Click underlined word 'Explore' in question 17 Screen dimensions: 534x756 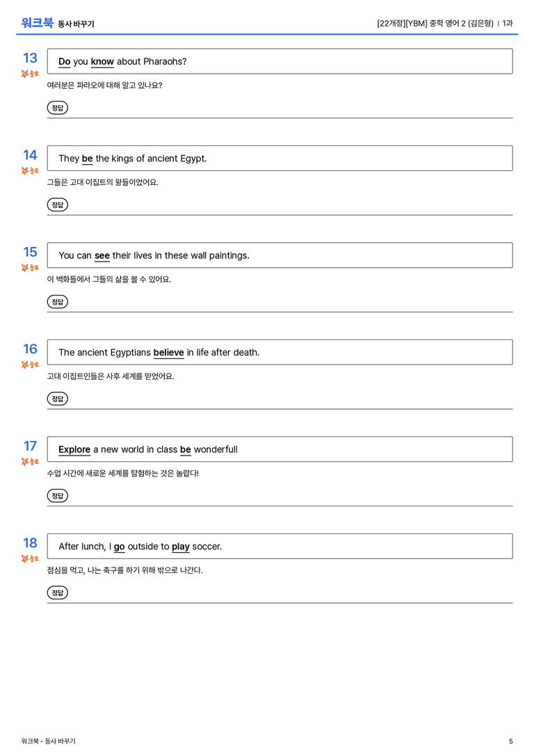tap(74, 449)
